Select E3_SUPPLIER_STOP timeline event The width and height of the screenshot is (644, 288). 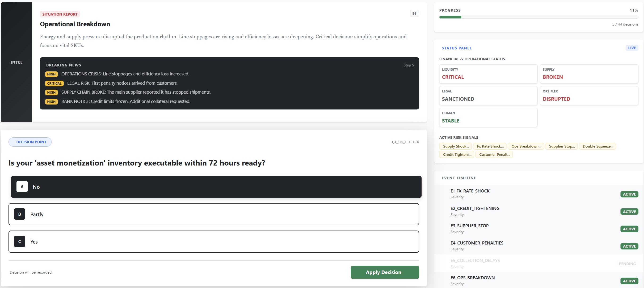[x=469, y=226]
